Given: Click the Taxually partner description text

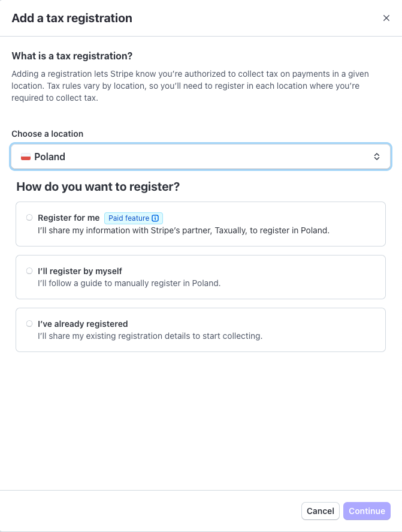Looking at the screenshot, I should click(183, 230).
